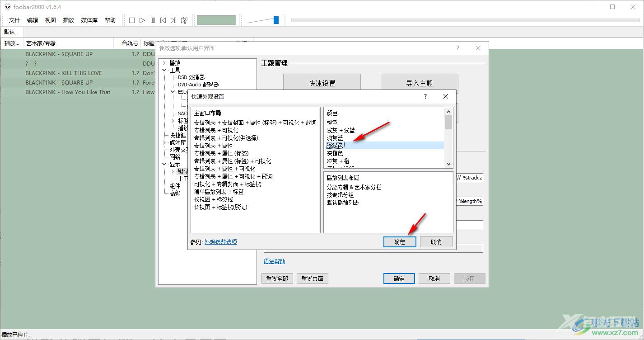Click 取消 in preferences dialog
This screenshot has width=644, height=340.
[434, 279]
